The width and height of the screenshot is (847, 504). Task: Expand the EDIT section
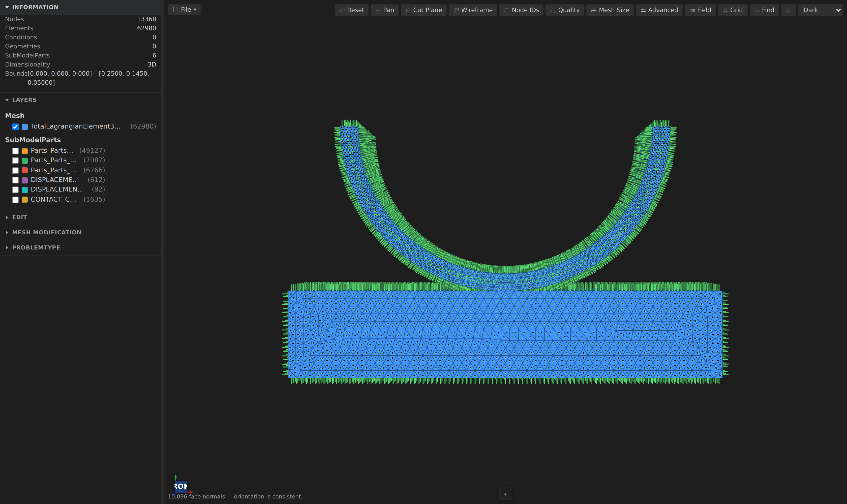[80, 217]
